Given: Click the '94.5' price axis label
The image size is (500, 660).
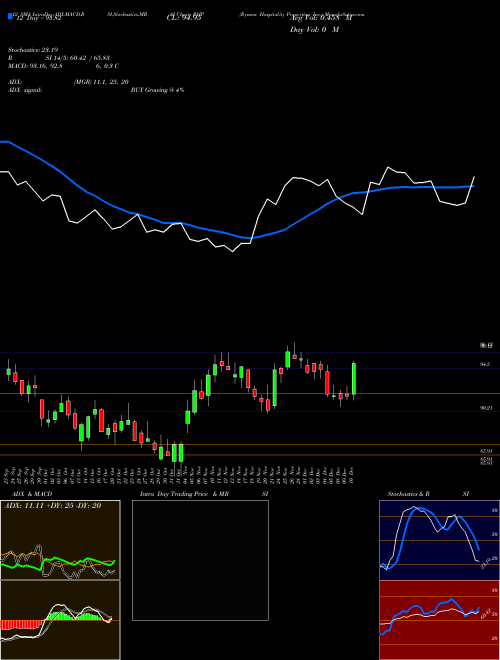Looking at the screenshot, I should (485, 365).
